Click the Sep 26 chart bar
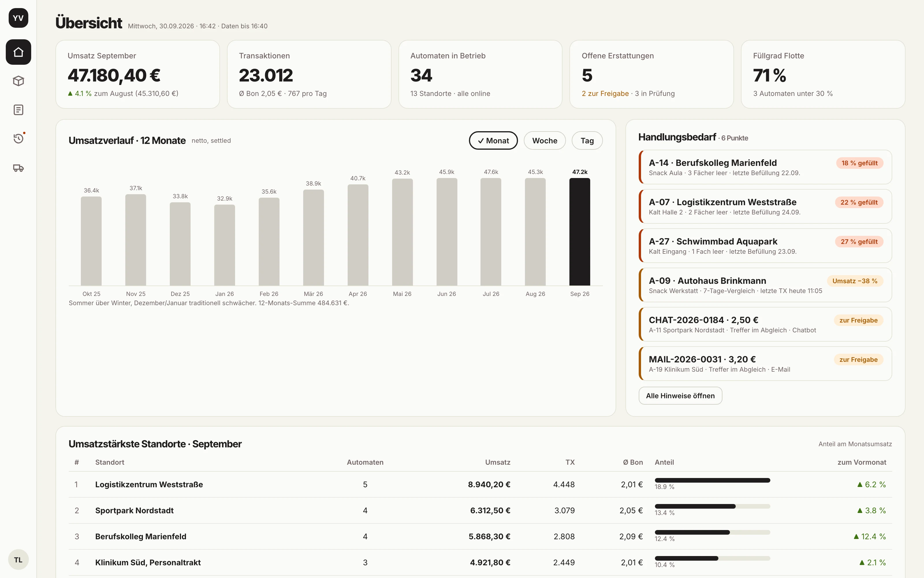The width and height of the screenshot is (924, 578). pos(580,232)
